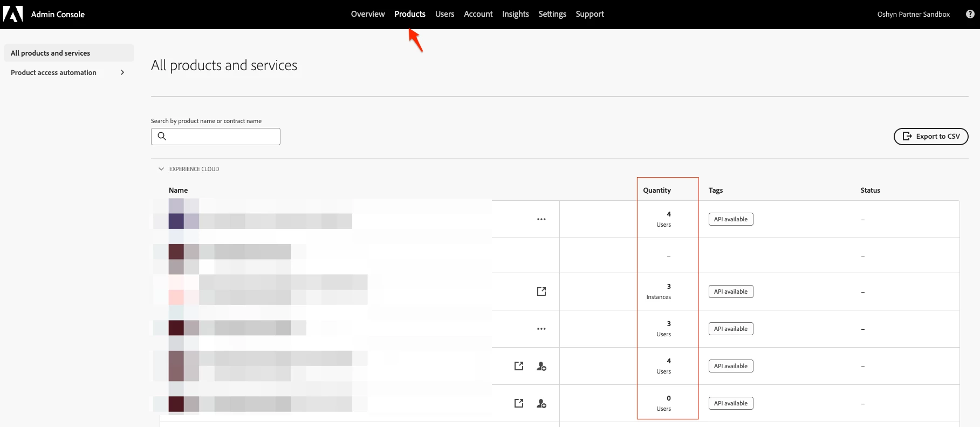The image size is (980, 427).
Task: Click Export to CSV button
Action: pyautogui.click(x=931, y=137)
